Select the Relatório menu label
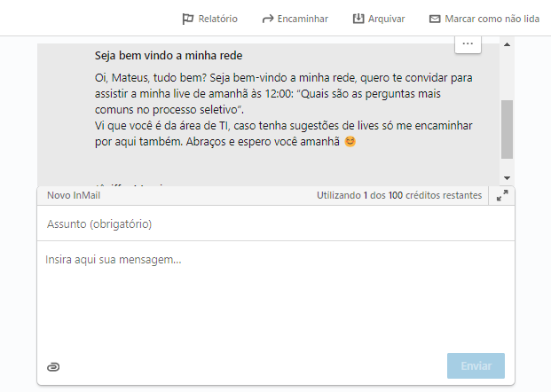The height and width of the screenshot is (392, 551). 218,19
